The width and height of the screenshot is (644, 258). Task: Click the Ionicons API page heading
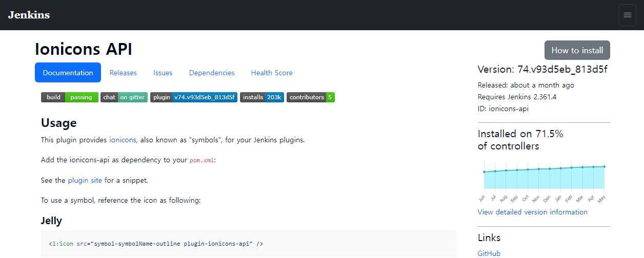point(84,49)
